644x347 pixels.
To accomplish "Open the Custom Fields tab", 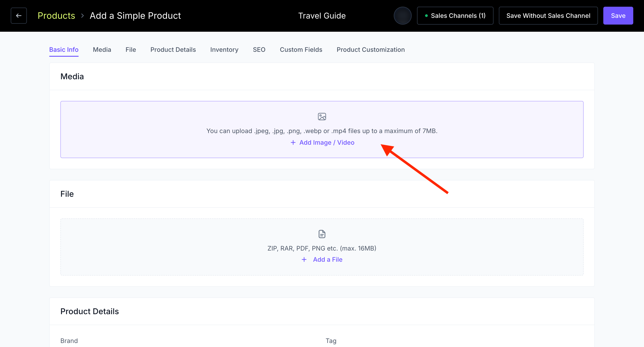I will (x=301, y=50).
